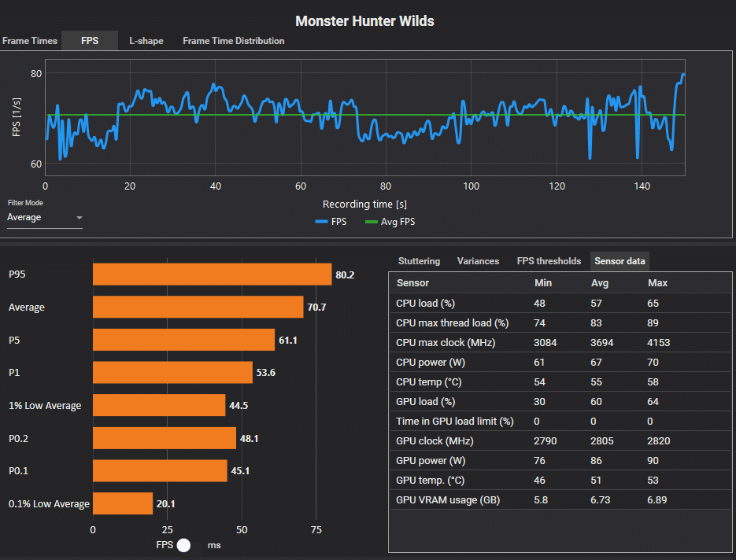Click the Filter Mode dropdown arrow

tap(80, 218)
